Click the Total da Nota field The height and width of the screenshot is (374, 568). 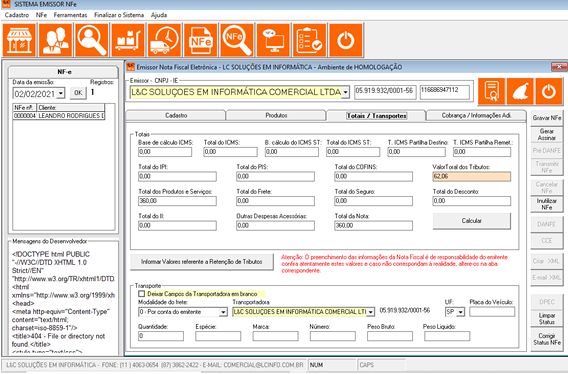point(373,226)
